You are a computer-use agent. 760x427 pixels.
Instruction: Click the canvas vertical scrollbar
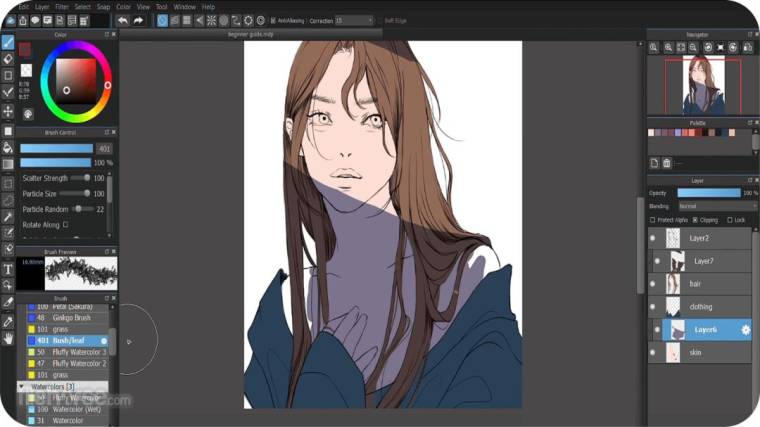(640, 245)
